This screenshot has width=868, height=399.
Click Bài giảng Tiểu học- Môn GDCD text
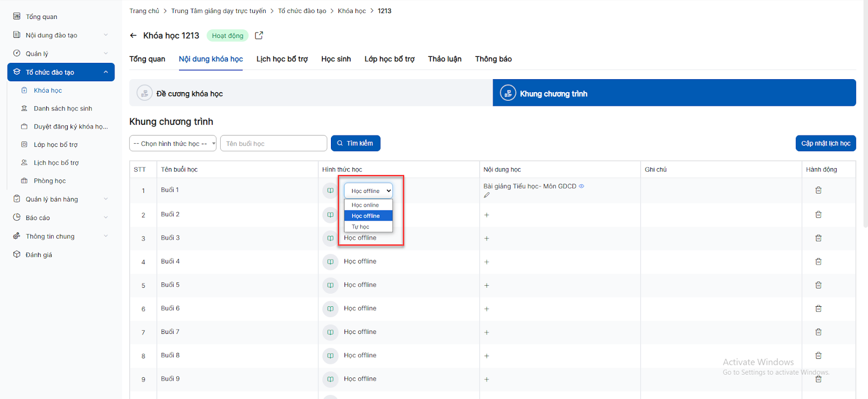(530, 186)
